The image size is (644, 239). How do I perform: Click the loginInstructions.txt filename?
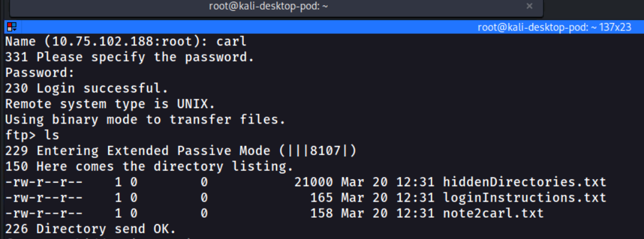tap(524, 198)
